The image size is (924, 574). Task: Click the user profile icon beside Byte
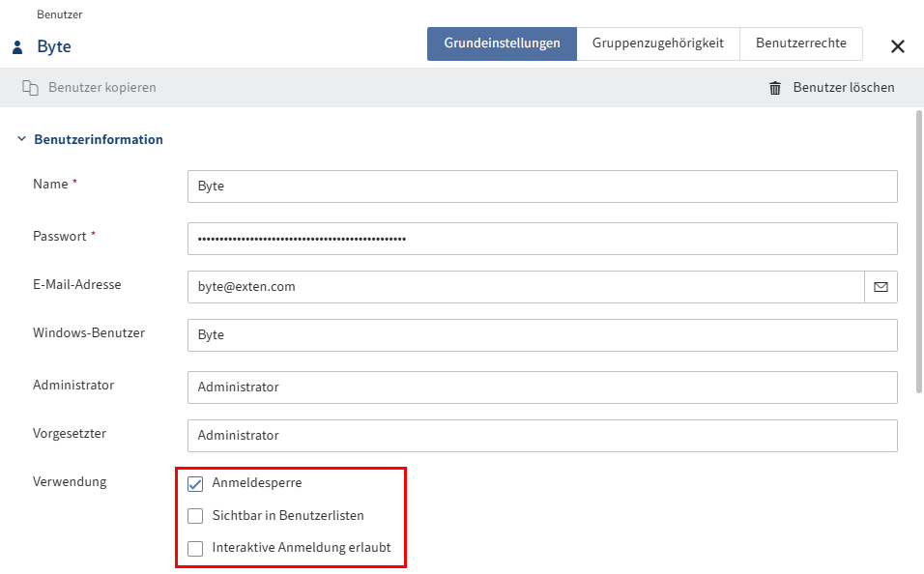click(16, 46)
